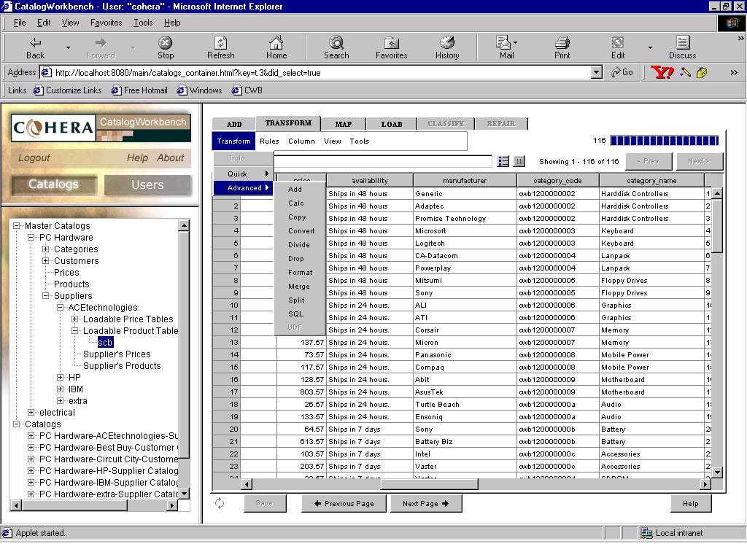Click the circular refresh icon beside Save

(x=220, y=503)
